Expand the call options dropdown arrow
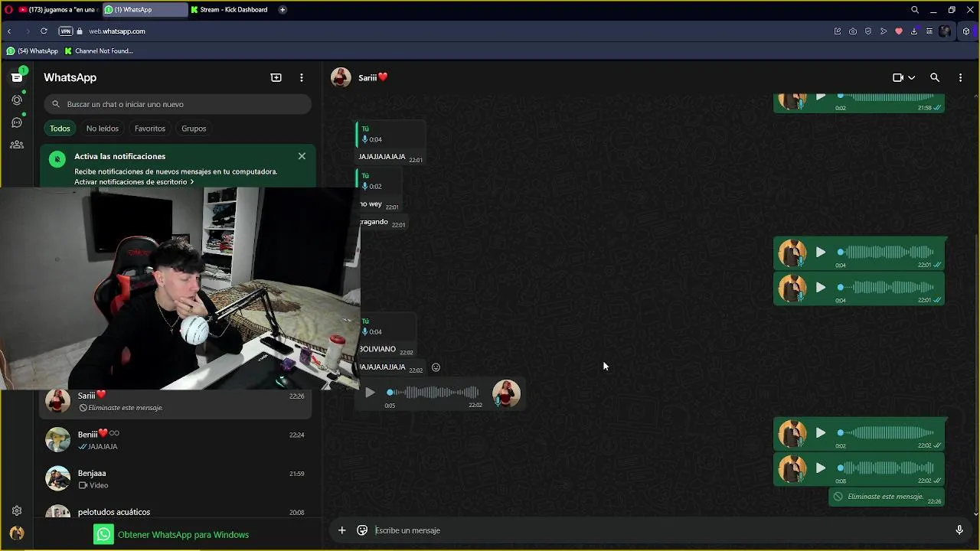The image size is (980, 551). tap(911, 77)
